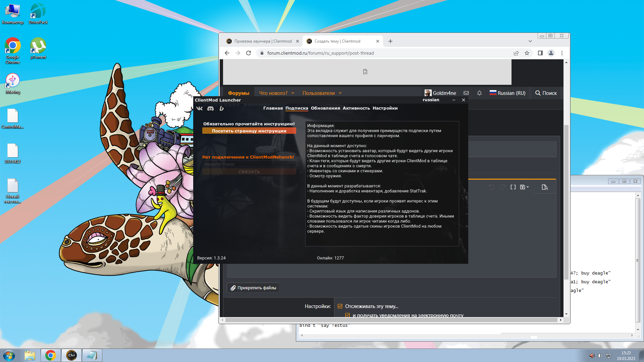The image size is (644, 362).
Task: Open the Windows Start button
Action: coord(9,355)
